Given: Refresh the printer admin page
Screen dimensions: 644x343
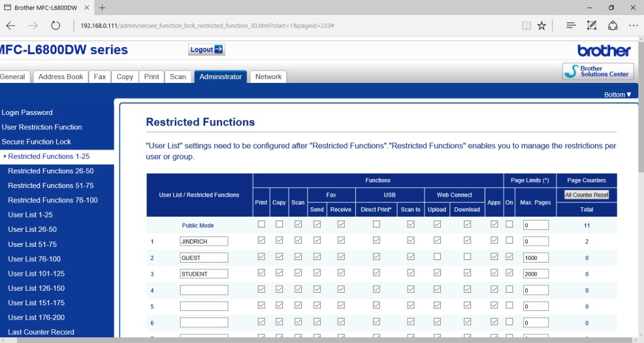Looking at the screenshot, I should [55, 25].
